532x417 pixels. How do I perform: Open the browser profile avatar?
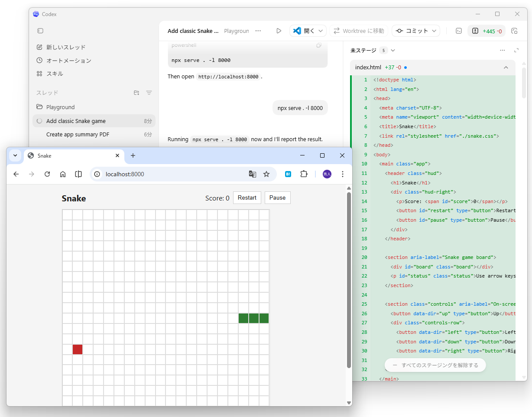327,174
